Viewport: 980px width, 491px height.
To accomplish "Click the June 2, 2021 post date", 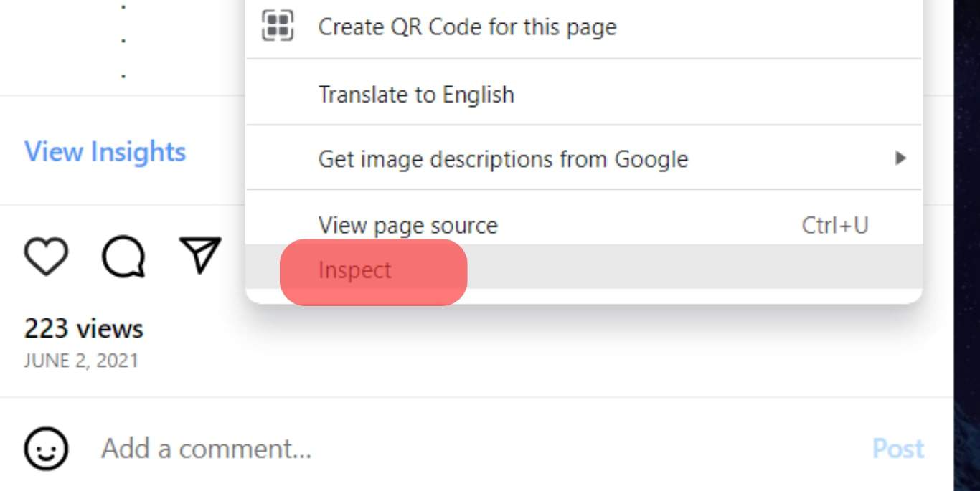I will click(x=80, y=360).
